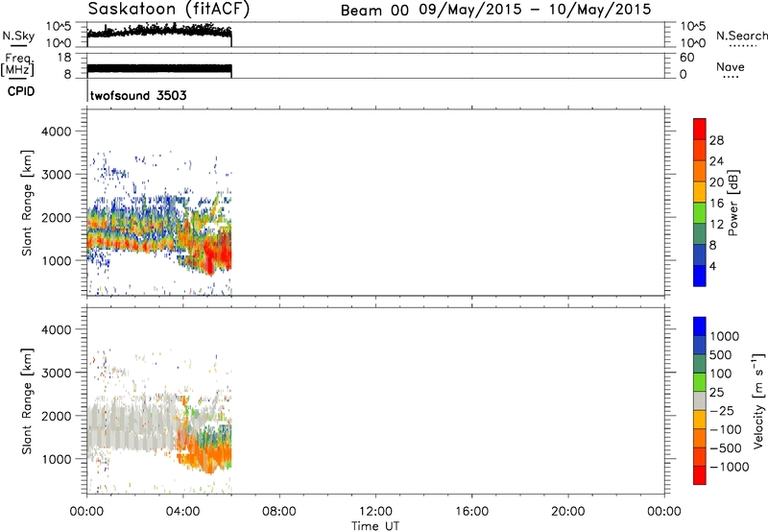Image resolution: width=768 pixels, height=532 pixels.
Task: Click the 'Nave' legend label
Action: pos(730,66)
